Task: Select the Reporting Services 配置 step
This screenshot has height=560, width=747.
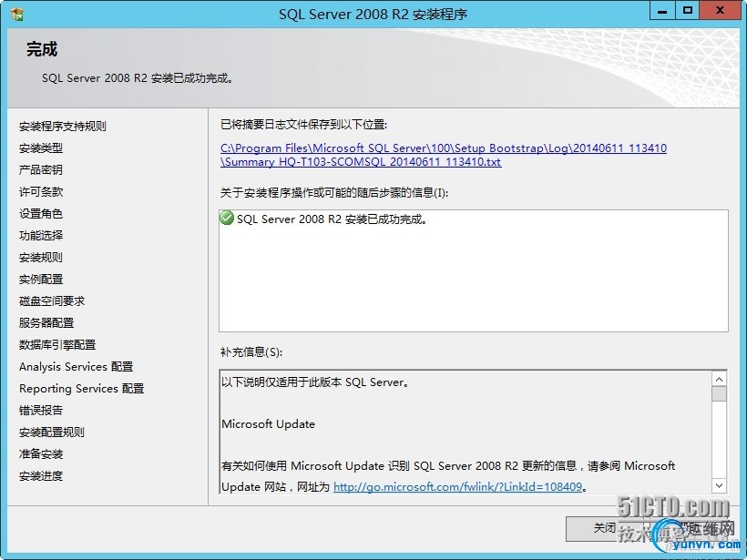Action: coord(81,389)
